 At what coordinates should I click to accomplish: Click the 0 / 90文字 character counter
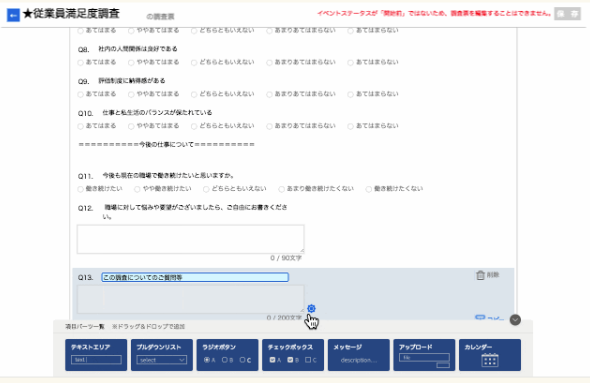[286, 258]
